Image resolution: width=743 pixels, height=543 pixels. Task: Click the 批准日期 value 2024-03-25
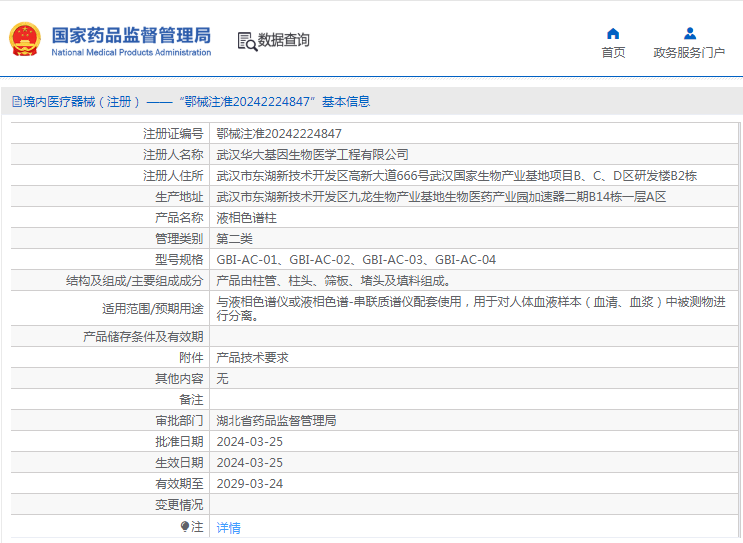tap(250, 442)
